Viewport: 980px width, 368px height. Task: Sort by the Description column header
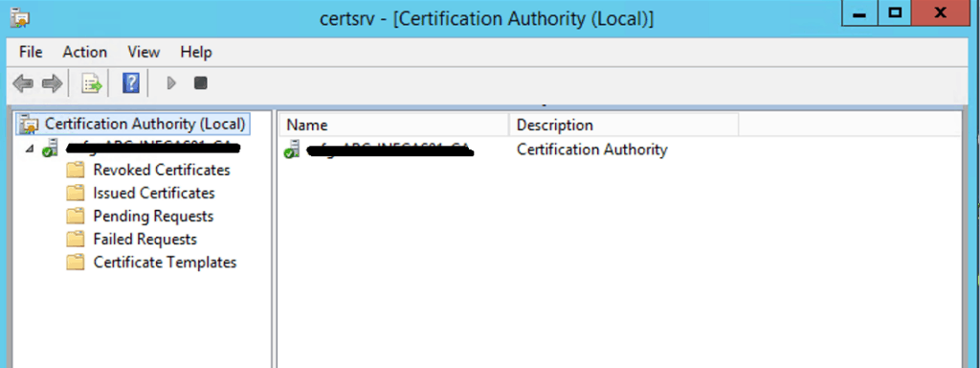pos(624,126)
